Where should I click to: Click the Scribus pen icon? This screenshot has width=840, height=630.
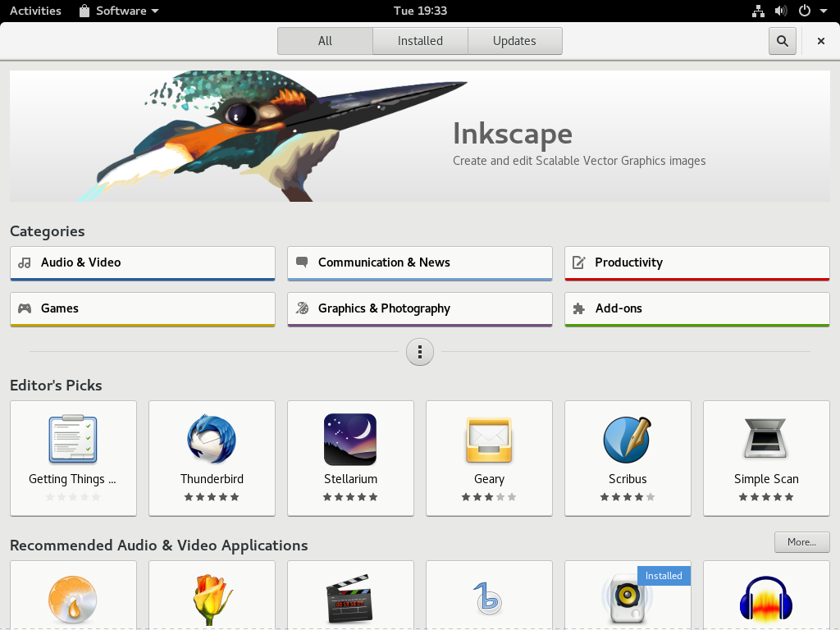(x=628, y=440)
